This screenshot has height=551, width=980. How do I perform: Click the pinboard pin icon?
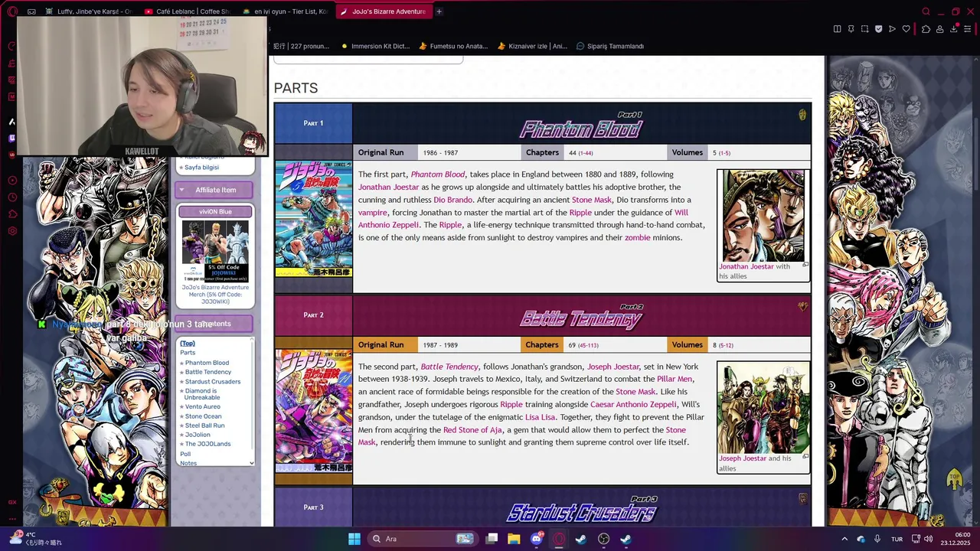pos(851,29)
